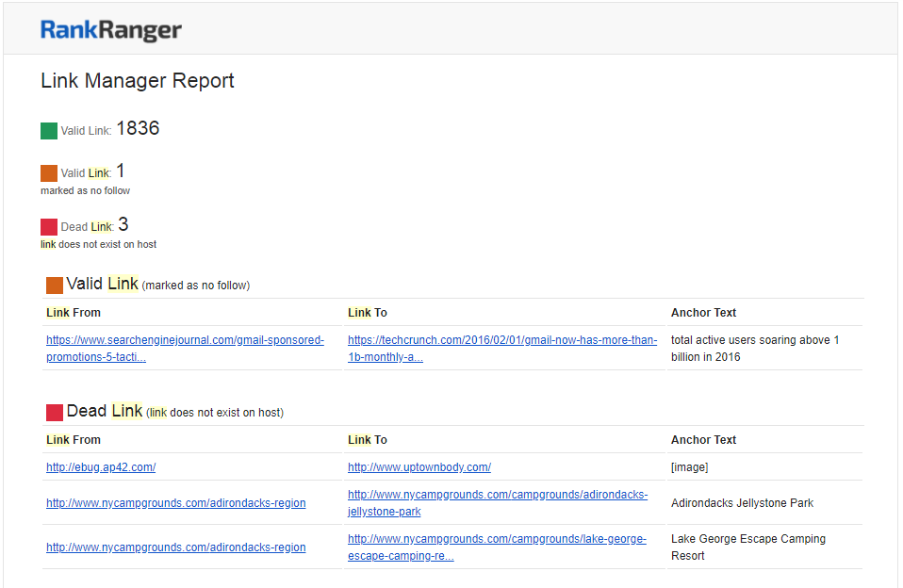Click first nycampgrounds adirondacks-region Link From URL
Viewport: 903px width, 588px height.
tap(175, 503)
